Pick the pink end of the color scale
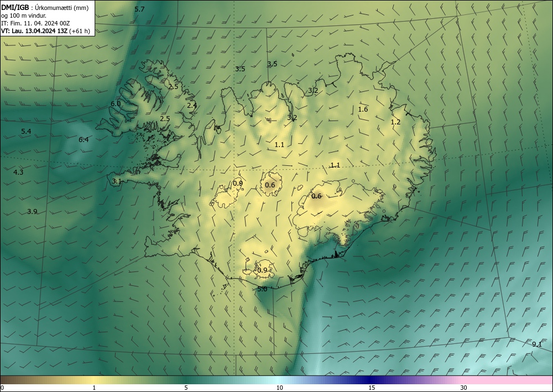The width and height of the screenshot is (553, 392). tap(508, 380)
